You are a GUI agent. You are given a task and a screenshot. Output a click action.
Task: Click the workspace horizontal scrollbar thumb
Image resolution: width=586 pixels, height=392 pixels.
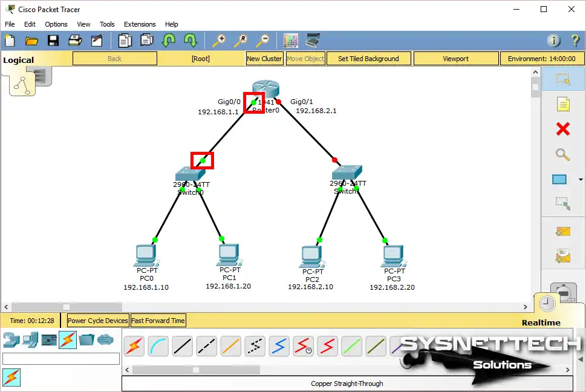pyautogui.click(x=67, y=307)
